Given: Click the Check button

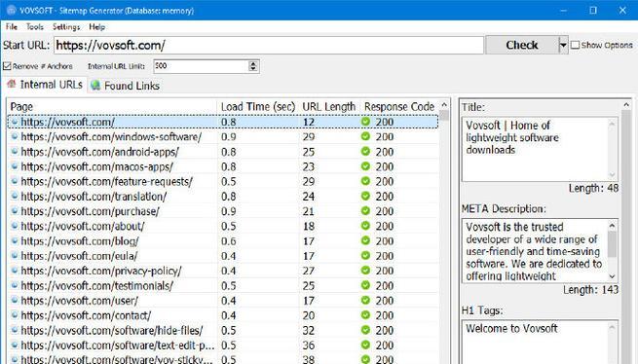Looking at the screenshot, I should point(522,45).
